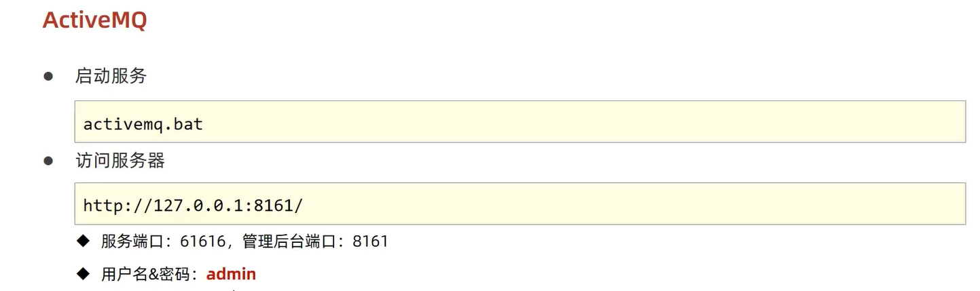Click the ActiveMQ slide title

94,20
